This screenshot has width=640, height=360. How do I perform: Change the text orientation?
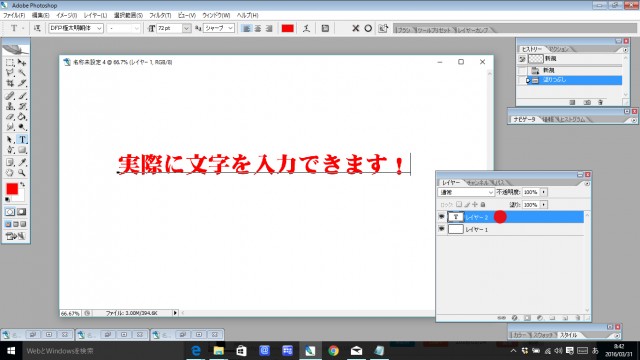[37, 28]
